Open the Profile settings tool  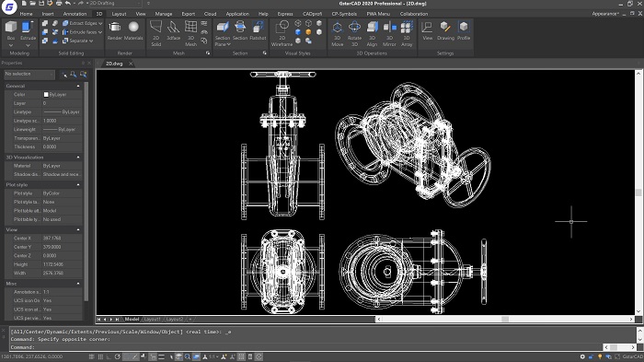click(x=464, y=30)
